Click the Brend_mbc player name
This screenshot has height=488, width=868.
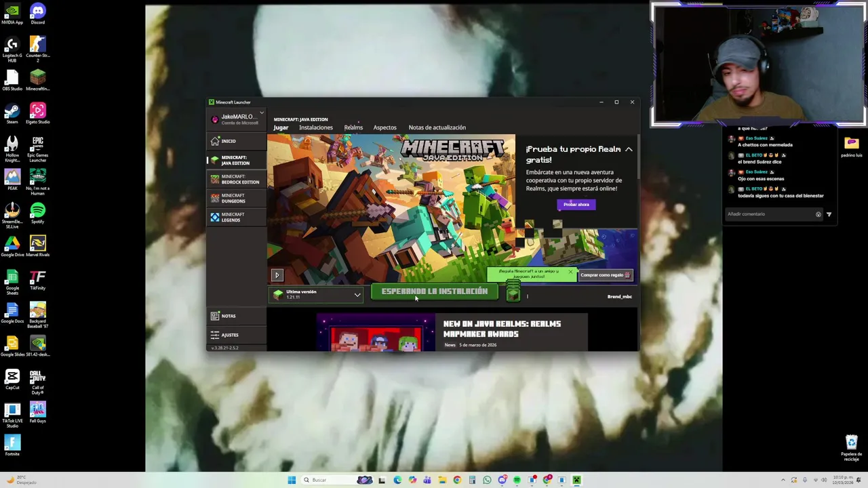click(619, 297)
